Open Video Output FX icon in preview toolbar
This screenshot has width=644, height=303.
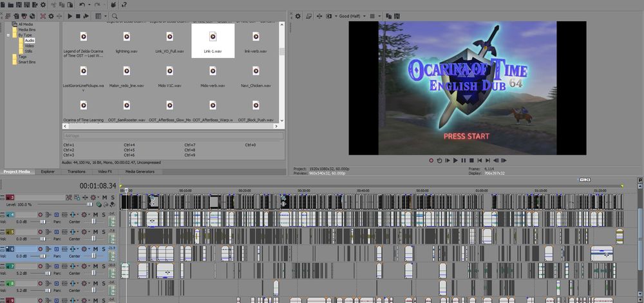(x=319, y=16)
